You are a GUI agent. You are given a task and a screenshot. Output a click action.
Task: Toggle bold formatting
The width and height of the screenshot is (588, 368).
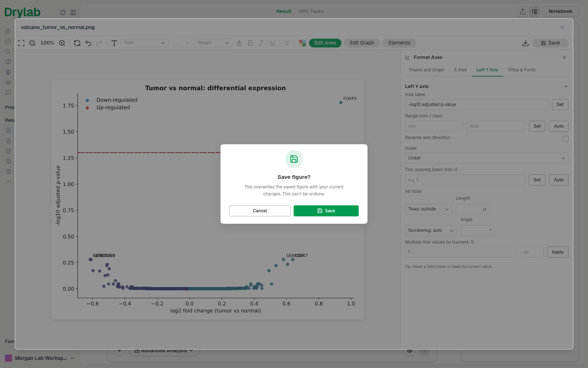tap(250, 43)
